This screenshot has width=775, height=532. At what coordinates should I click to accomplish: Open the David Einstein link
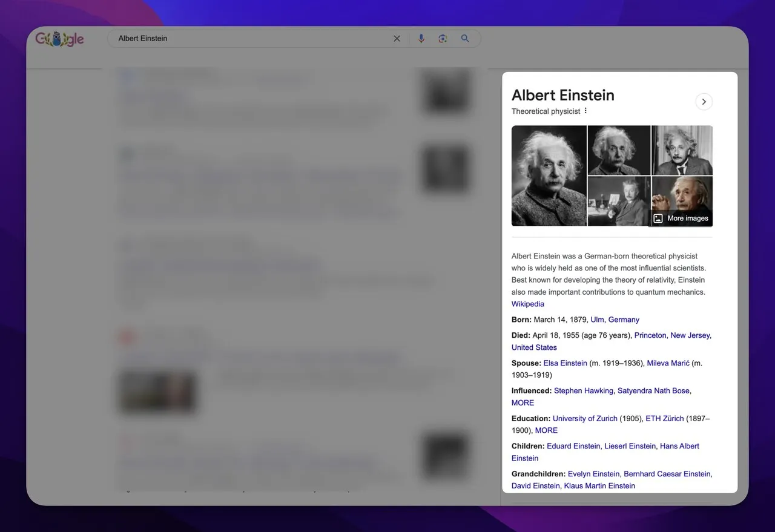(x=536, y=486)
